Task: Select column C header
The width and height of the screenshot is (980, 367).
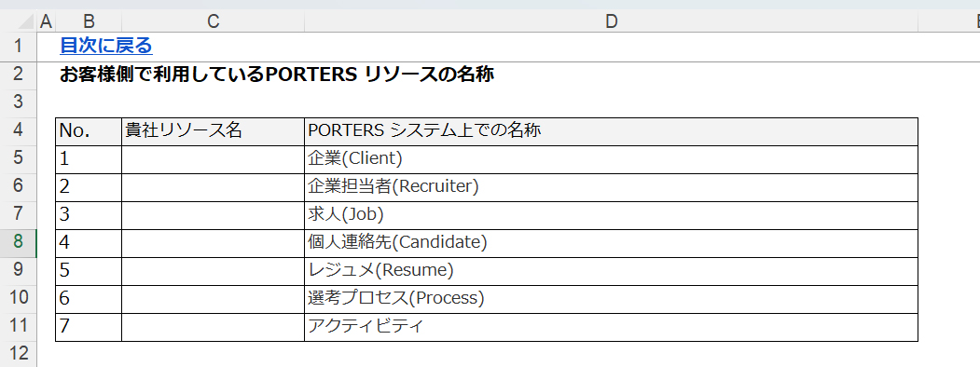Action: coord(214,21)
